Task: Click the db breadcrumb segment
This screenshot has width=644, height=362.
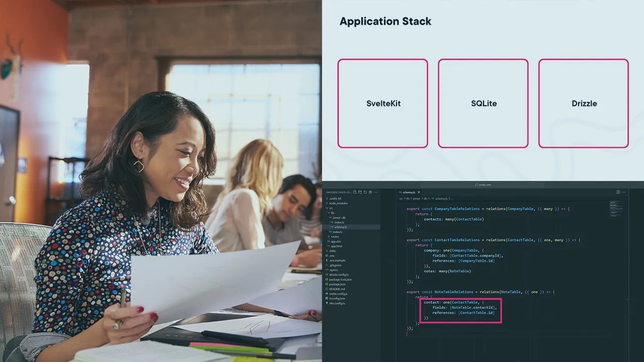Action: [x=426, y=199]
